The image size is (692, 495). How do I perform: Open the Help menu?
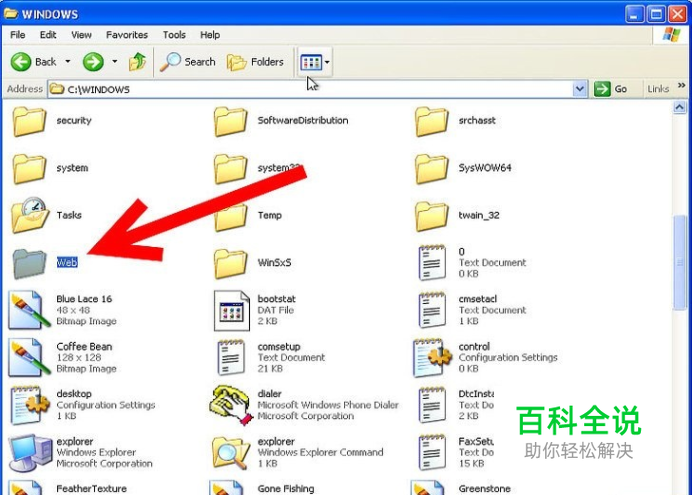[210, 35]
